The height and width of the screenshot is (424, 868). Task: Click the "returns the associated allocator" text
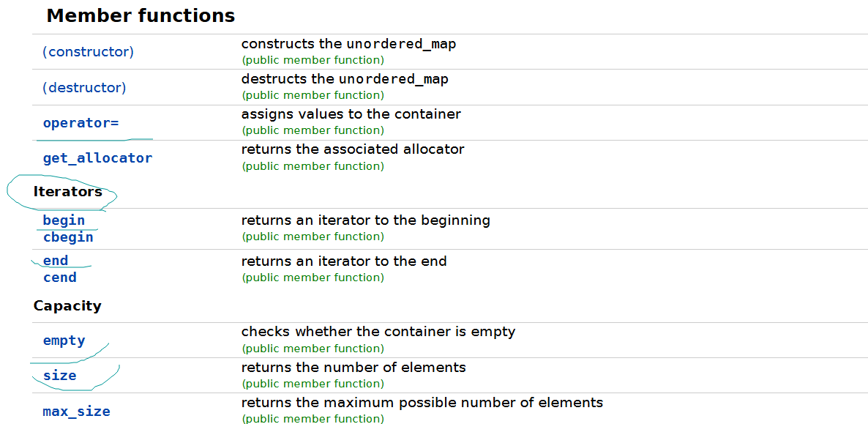click(x=353, y=149)
